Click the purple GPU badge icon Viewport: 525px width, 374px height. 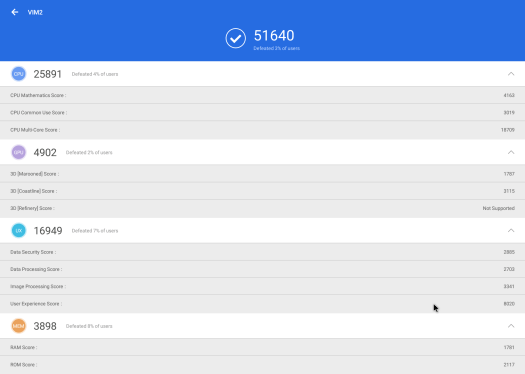click(x=19, y=152)
